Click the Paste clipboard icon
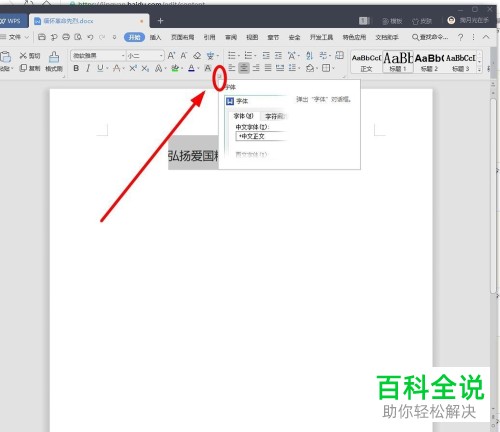 pos(6,57)
